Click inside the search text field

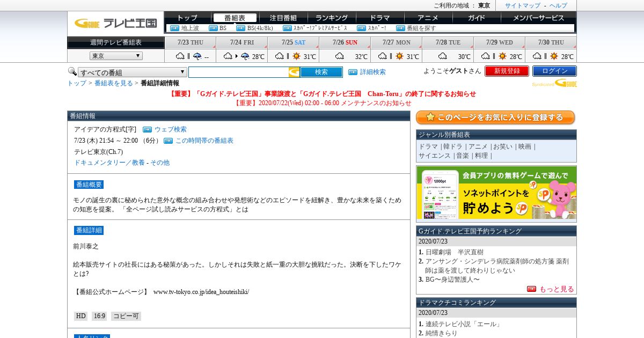pos(239,72)
